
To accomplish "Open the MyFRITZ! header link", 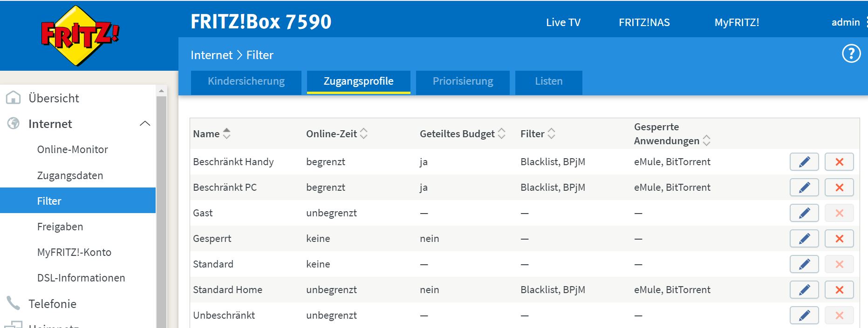I will (x=737, y=22).
